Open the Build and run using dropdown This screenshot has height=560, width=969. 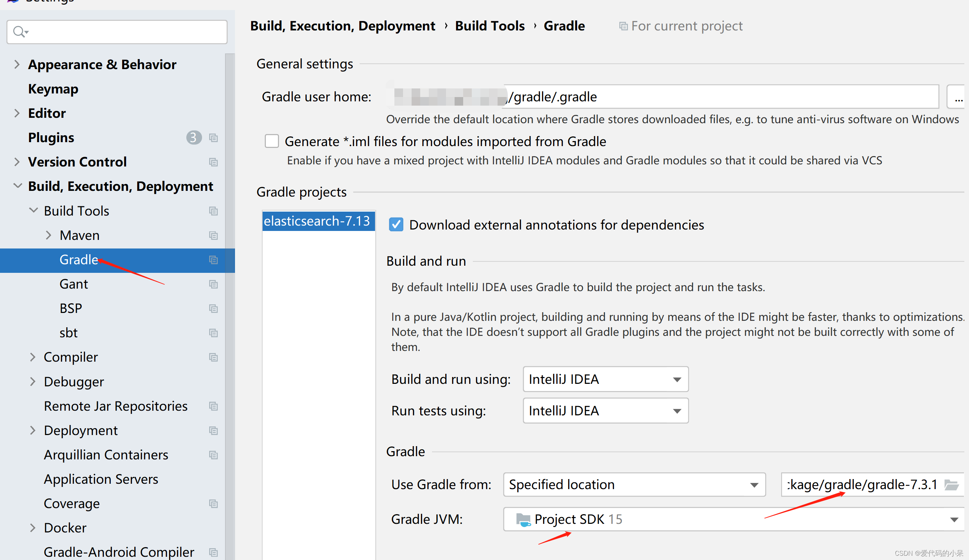[606, 379]
